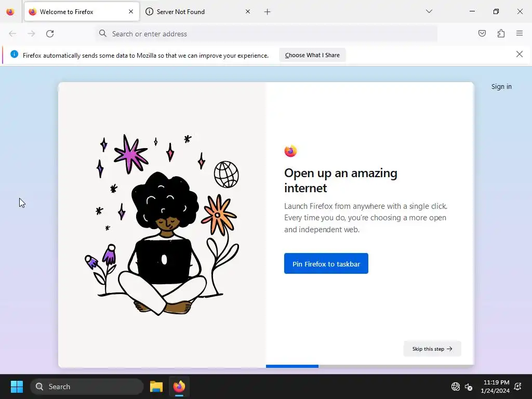Close the Firefox window
Viewport: 532px width, 399px height.
520,11
